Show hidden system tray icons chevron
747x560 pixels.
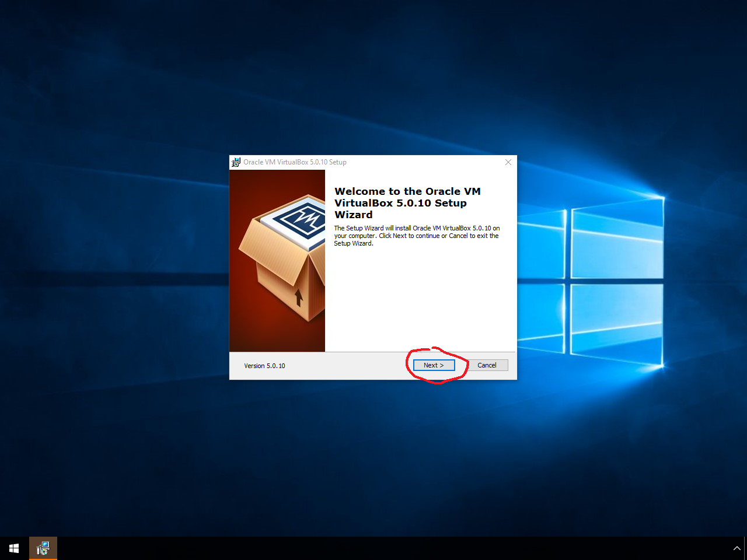point(736,548)
